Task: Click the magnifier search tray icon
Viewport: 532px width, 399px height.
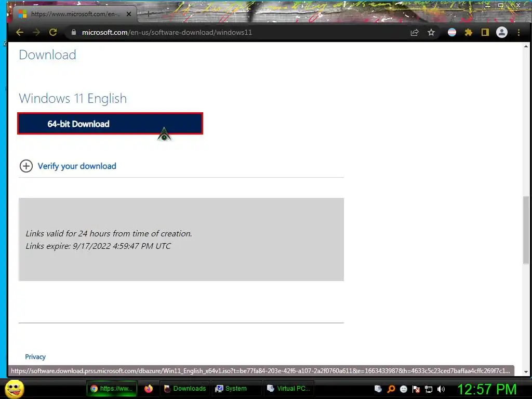Action: coord(391,389)
